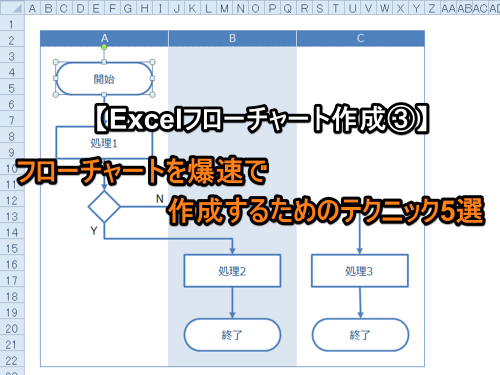The image size is (500, 375).
Task: Select row 7 header
Action: point(12,120)
